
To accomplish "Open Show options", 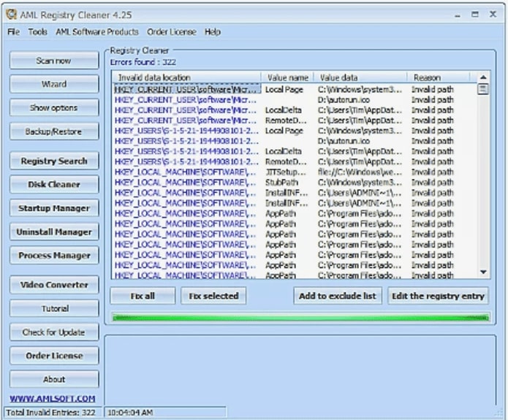I will tap(53, 108).
